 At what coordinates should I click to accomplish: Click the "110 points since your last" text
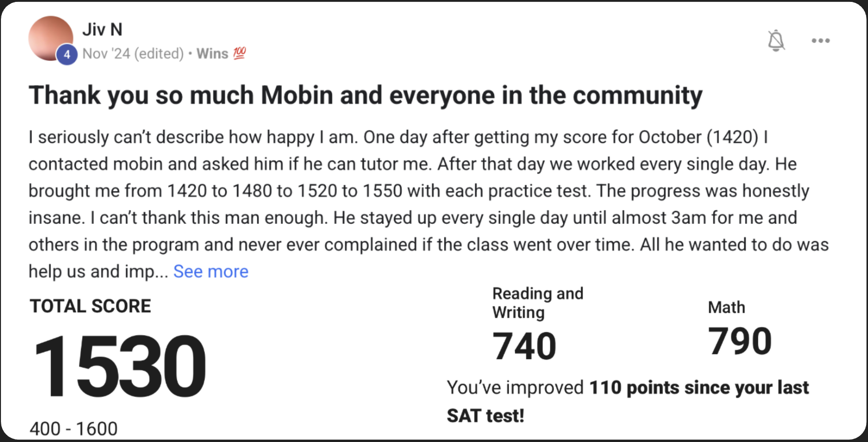pyautogui.click(x=698, y=387)
